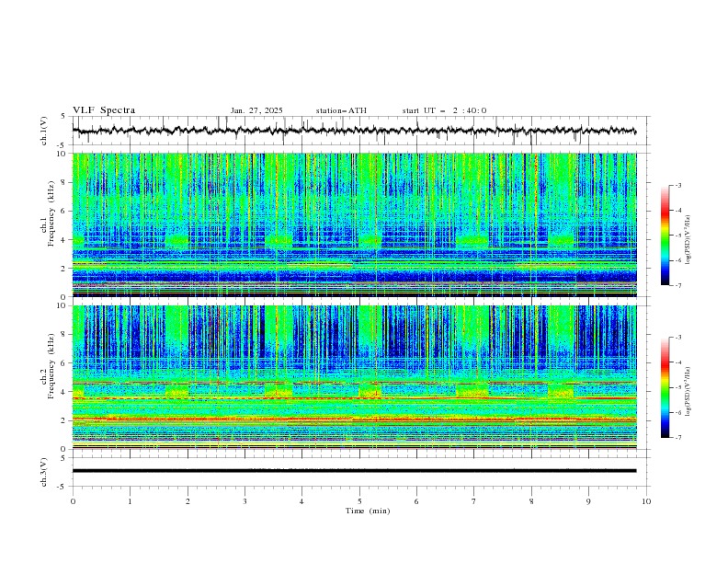Image resolution: width=728 pixels, height=563 pixels.
Task: Click the '-5' tick on ch.1(V) axis
Action: (x=63, y=145)
